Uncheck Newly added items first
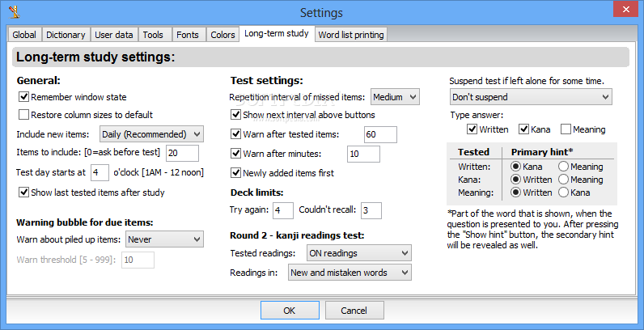The height and width of the screenshot is (330, 644). (x=235, y=173)
